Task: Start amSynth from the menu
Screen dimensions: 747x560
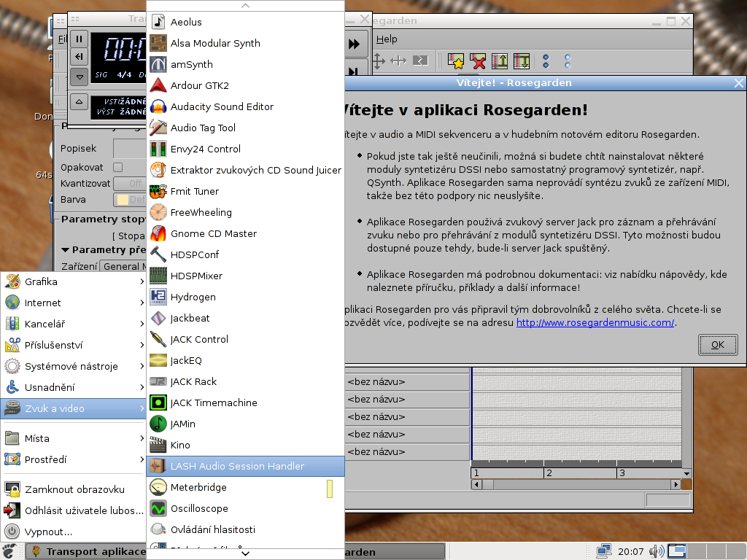Action: click(245, 64)
